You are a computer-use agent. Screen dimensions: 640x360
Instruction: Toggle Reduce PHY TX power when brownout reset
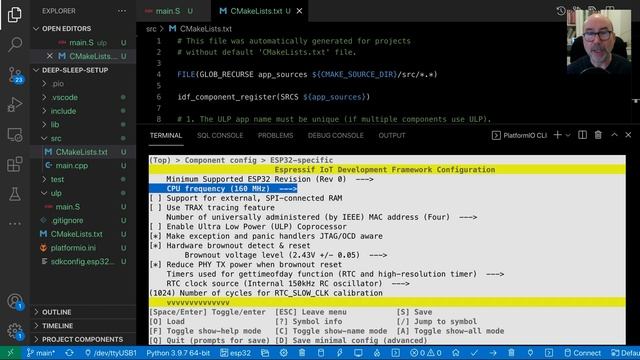point(246,264)
